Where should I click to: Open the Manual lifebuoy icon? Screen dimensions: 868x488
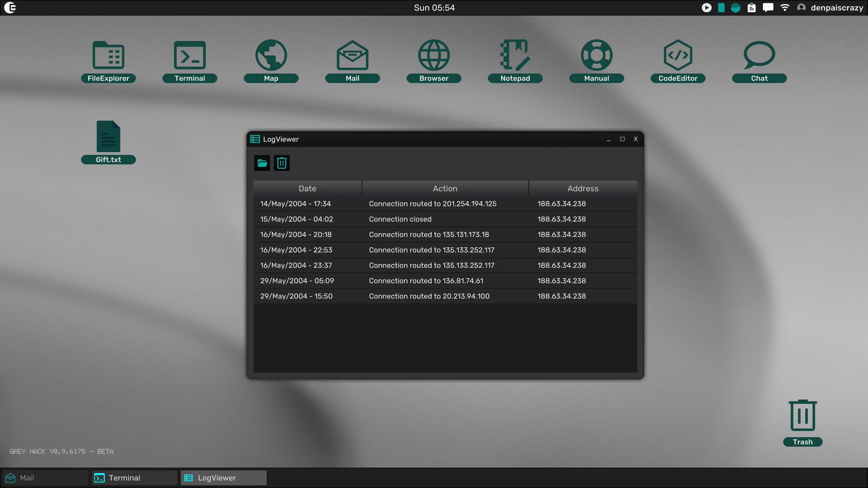click(596, 56)
